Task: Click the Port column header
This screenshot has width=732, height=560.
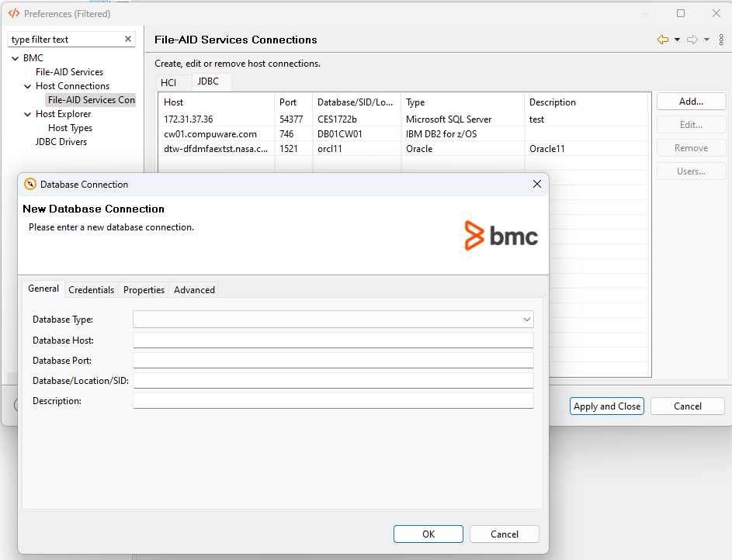Action: 293,102
